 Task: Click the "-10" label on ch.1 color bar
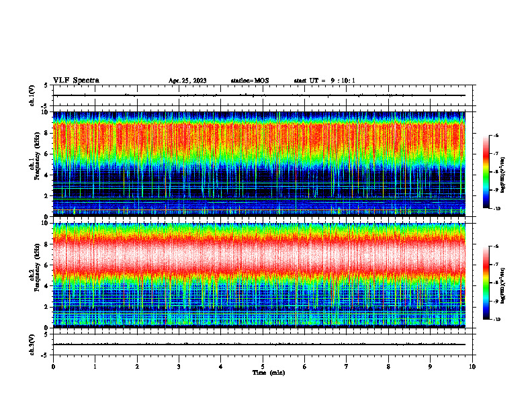[496, 209]
